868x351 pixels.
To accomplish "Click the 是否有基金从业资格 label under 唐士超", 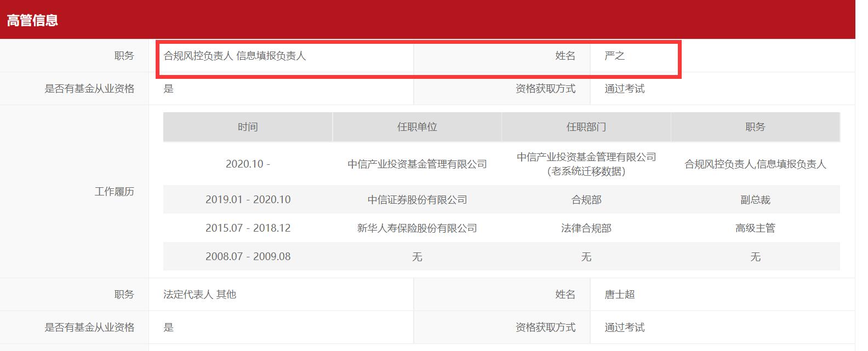I will tap(89, 327).
